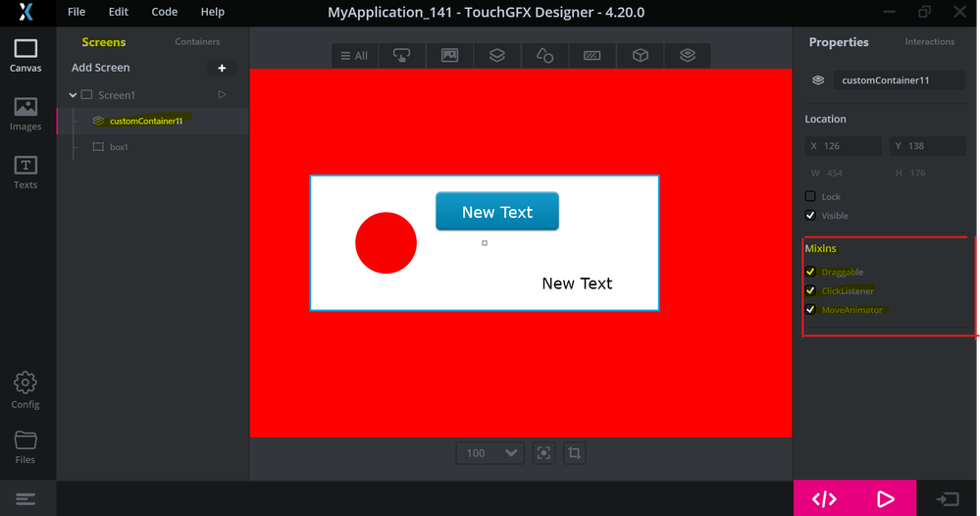Open the Custom containers widget category
The width and height of the screenshot is (980, 516).
pos(688,56)
